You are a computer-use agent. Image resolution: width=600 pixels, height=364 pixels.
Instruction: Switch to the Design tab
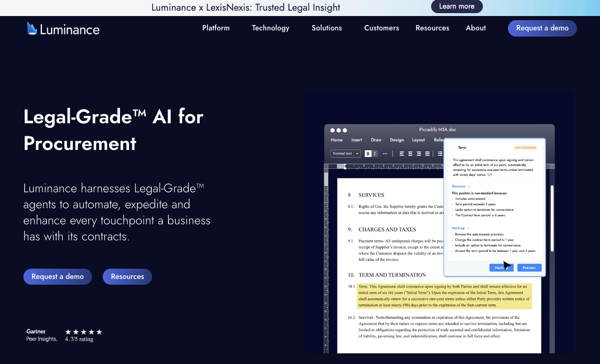(397, 140)
